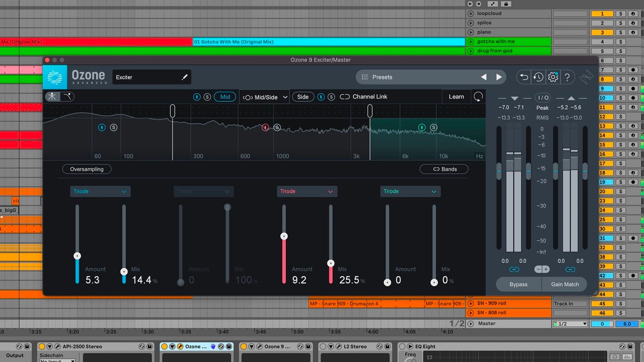Click the Gain Match button

point(565,284)
